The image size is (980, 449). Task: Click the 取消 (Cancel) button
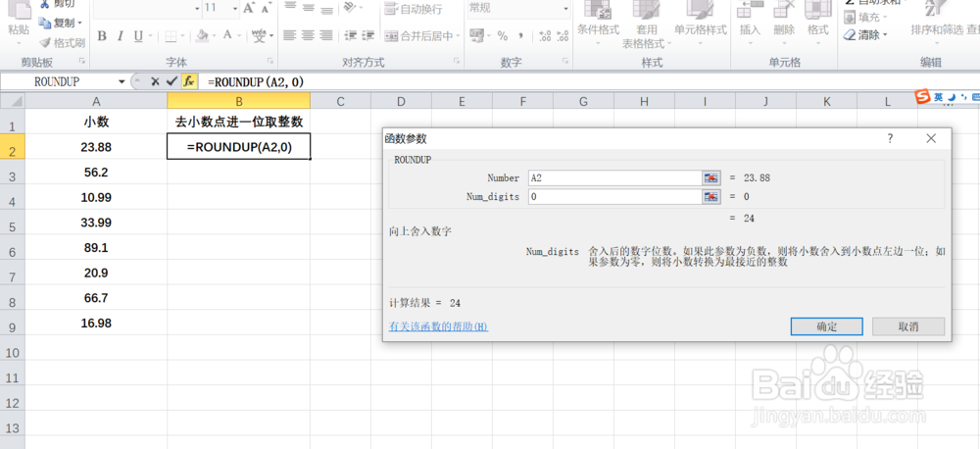click(x=908, y=326)
